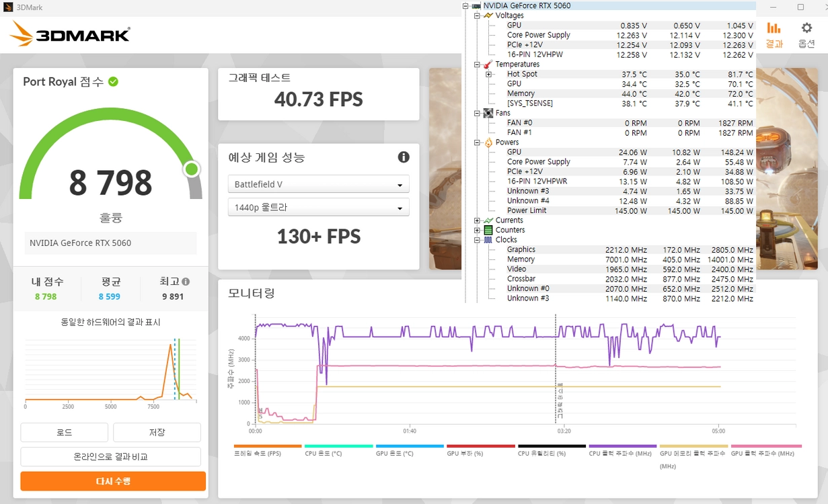Select the 16-PIN 12VHPW voltage row
The height and width of the screenshot is (504, 828).
pos(630,54)
